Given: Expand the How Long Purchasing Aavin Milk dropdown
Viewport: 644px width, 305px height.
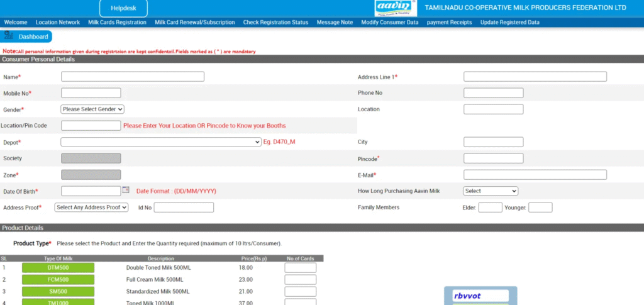Looking at the screenshot, I should click(x=491, y=191).
